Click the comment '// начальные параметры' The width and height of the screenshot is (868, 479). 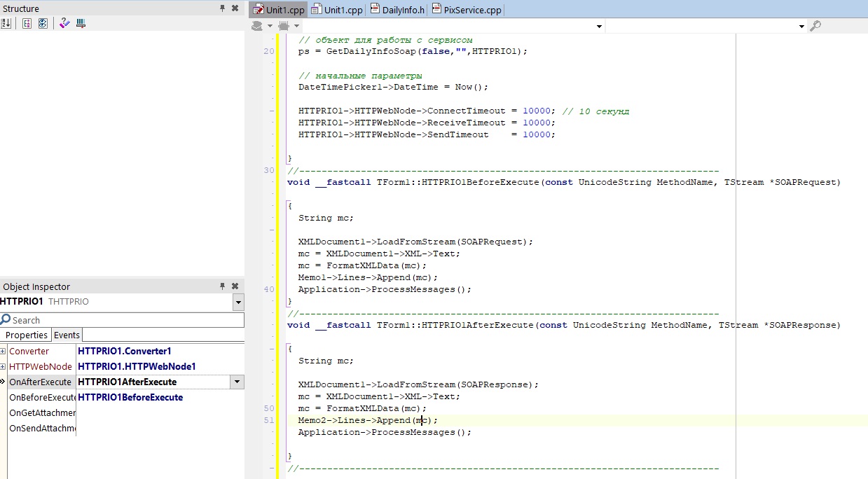coord(360,75)
